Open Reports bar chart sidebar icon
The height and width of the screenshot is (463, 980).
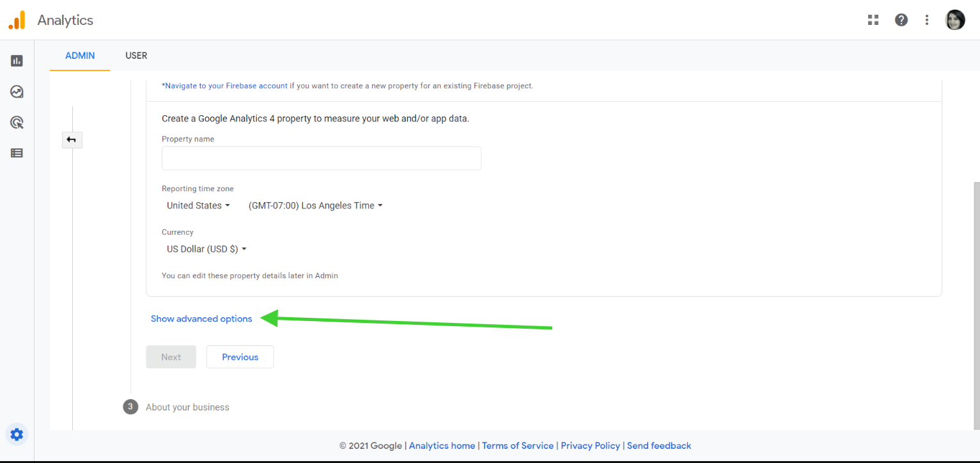[17, 61]
